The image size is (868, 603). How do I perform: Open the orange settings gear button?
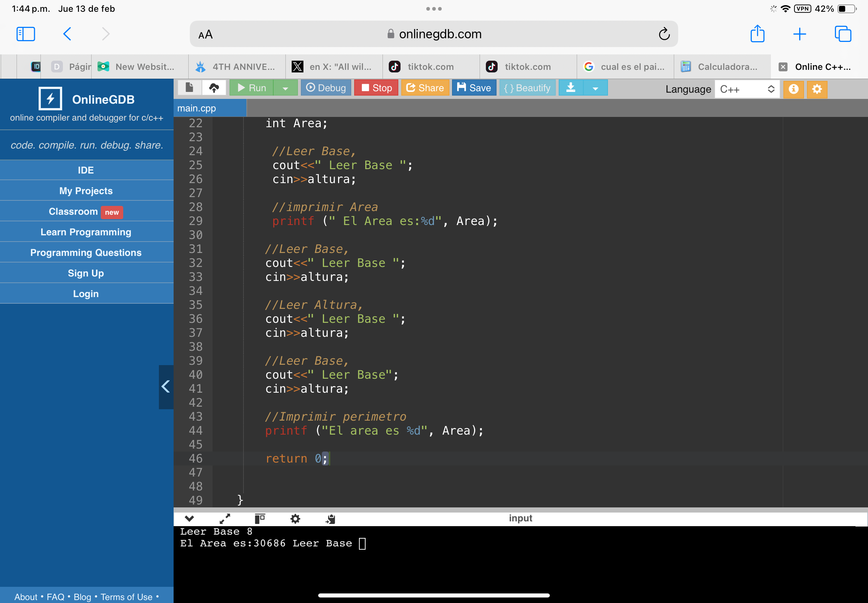click(x=817, y=89)
